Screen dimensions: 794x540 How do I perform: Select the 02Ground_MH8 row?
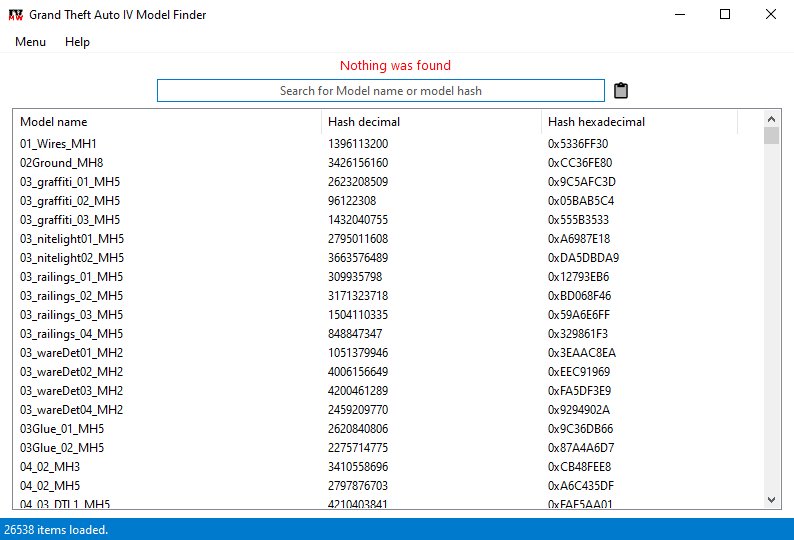(388, 163)
